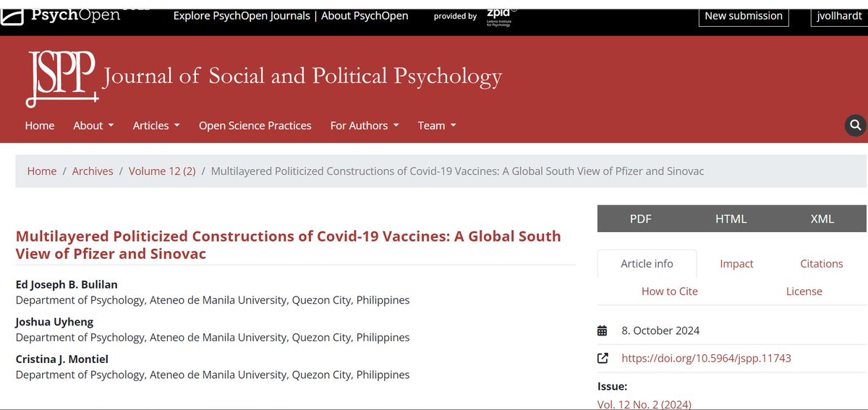Expand the About dropdown menu
Screen dimensions: 868x410
click(x=93, y=125)
